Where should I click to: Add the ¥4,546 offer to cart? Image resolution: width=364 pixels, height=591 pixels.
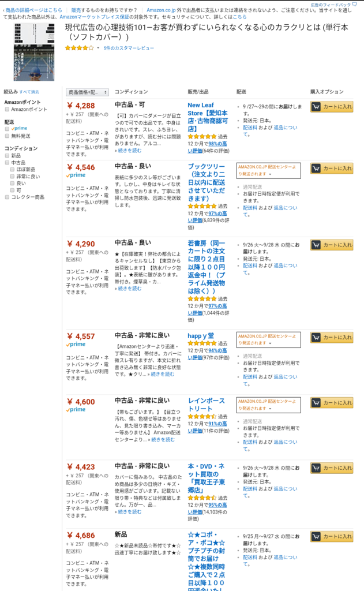(x=332, y=168)
